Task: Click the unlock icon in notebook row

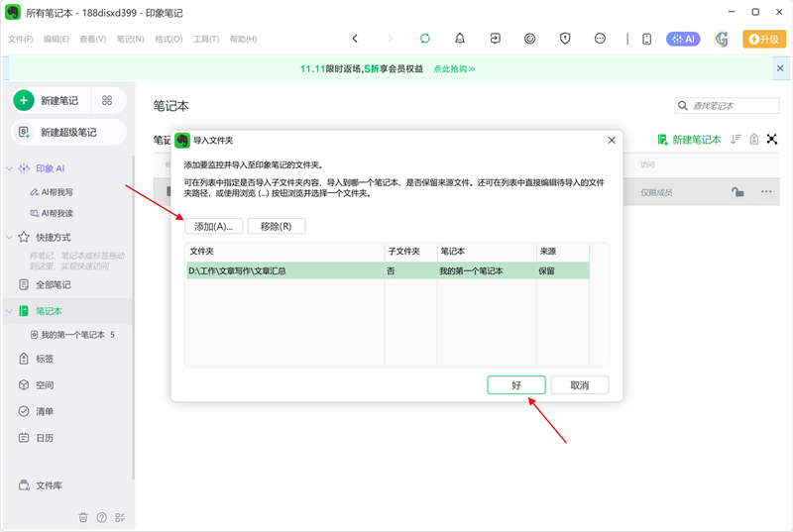Action: click(737, 191)
